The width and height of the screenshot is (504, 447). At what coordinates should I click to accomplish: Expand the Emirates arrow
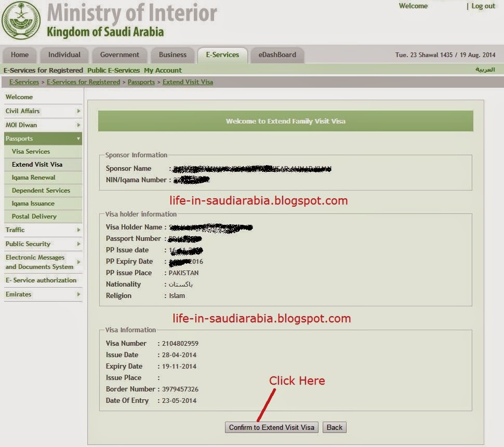tap(78, 294)
